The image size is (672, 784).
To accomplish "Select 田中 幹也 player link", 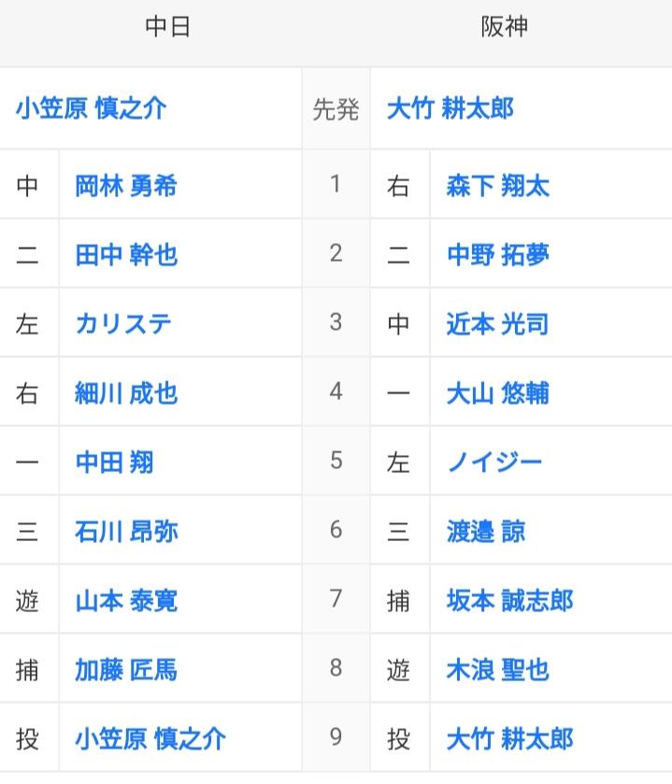I will [126, 255].
